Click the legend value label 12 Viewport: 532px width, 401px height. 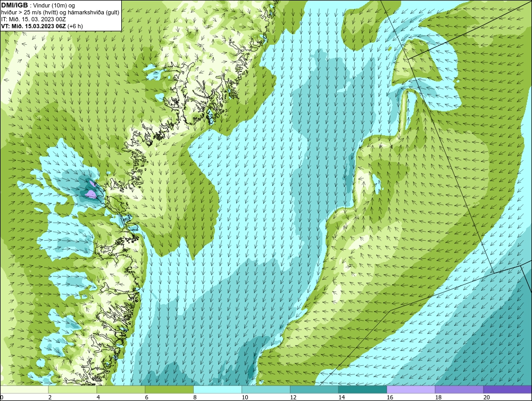293,397
